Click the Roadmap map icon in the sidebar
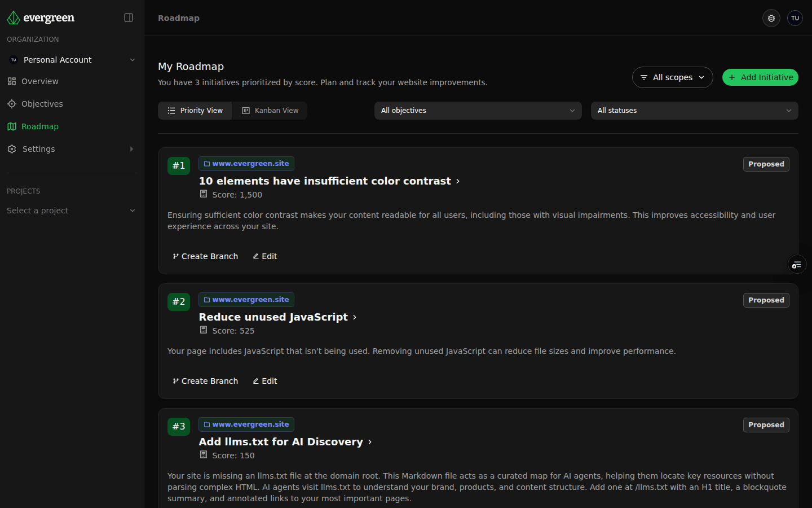The image size is (812, 508). tap(12, 126)
